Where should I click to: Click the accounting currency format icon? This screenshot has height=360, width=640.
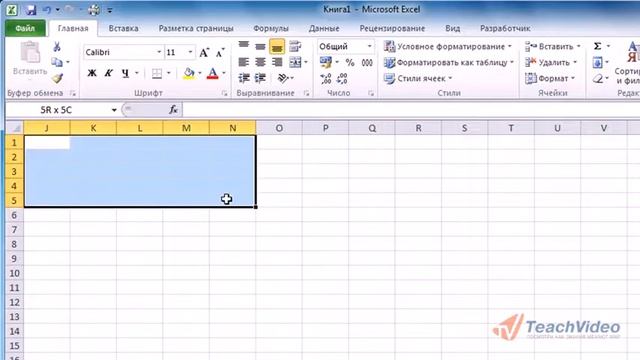[326, 62]
